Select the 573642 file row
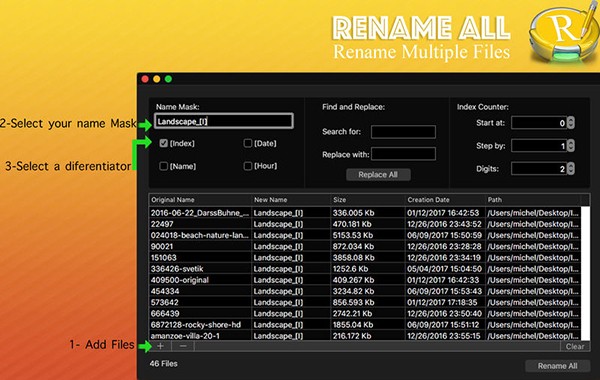This screenshot has height=380, width=600. 365,302
